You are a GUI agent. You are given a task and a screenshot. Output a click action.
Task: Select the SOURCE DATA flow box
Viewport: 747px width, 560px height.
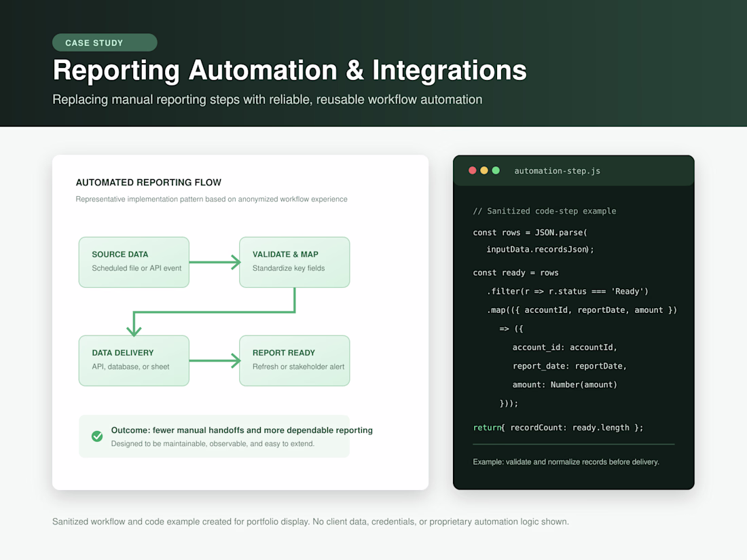[x=134, y=263]
